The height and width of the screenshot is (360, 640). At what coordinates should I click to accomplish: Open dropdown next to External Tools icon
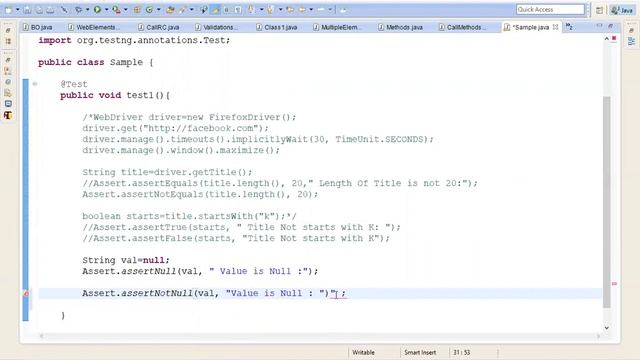(x=126, y=9)
